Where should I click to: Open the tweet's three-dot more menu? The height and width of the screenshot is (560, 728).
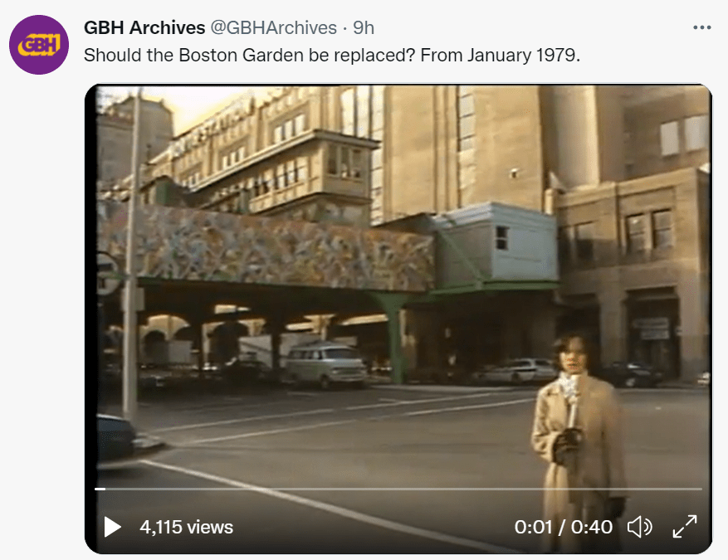click(x=702, y=28)
